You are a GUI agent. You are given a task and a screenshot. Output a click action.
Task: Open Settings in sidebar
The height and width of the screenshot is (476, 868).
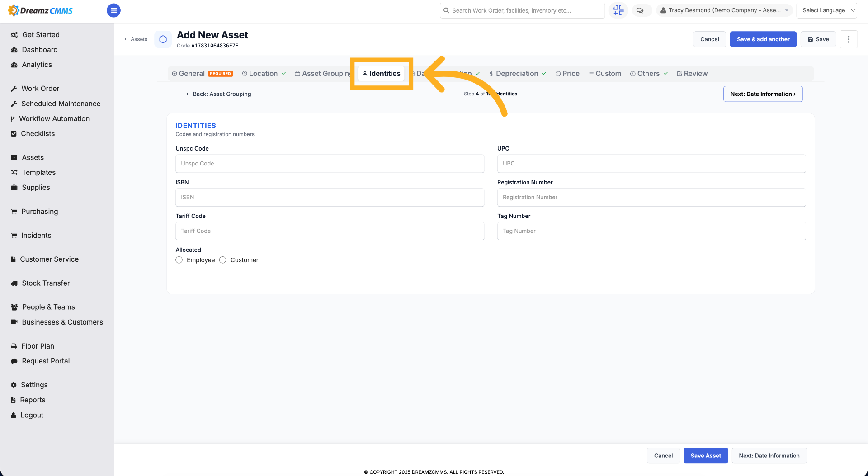[x=29, y=385]
